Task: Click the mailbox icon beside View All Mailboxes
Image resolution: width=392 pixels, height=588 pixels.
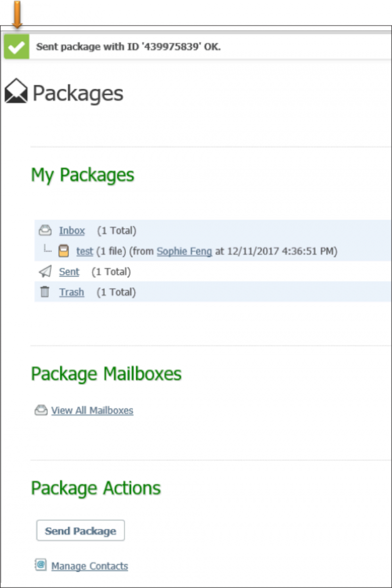Action: pos(41,410)
